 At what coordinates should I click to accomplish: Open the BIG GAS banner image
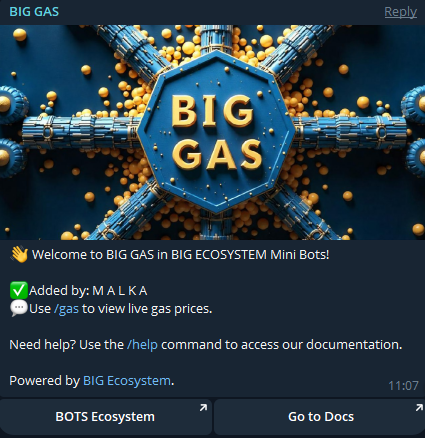pos(212,132)
